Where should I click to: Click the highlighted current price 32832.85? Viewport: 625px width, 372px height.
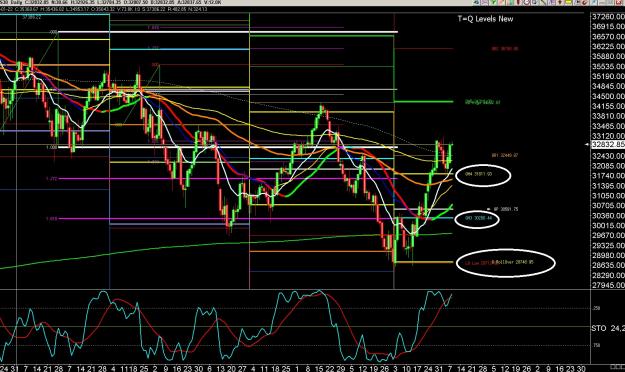(607, 144)
